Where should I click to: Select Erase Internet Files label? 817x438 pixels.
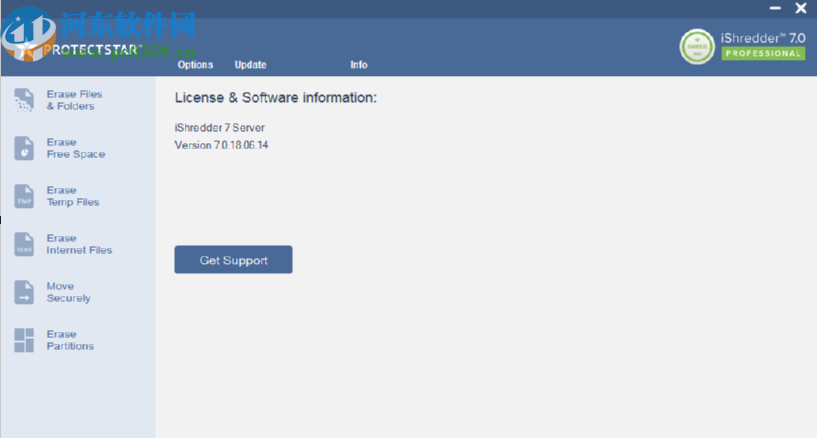click(x=79, y=244)
